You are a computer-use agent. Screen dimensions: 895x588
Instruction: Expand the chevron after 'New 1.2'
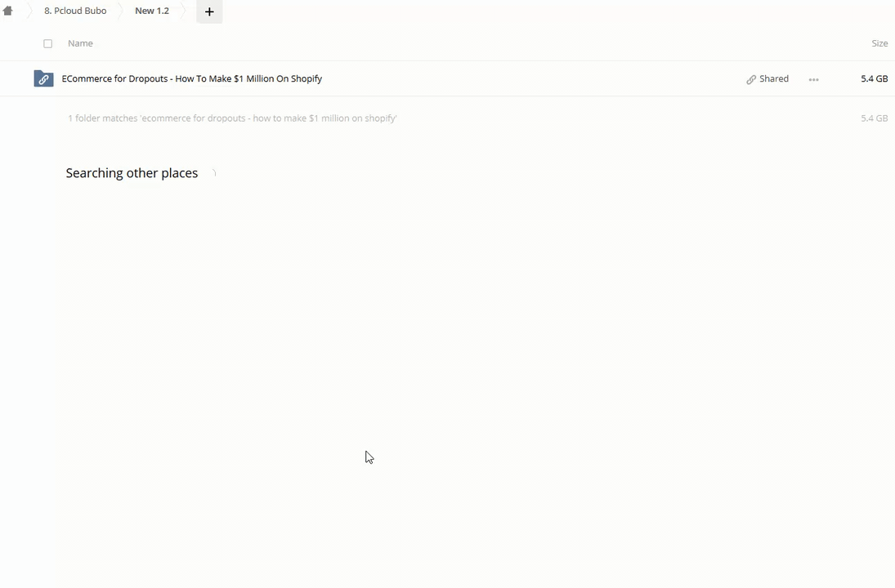(x=182, y=11)
